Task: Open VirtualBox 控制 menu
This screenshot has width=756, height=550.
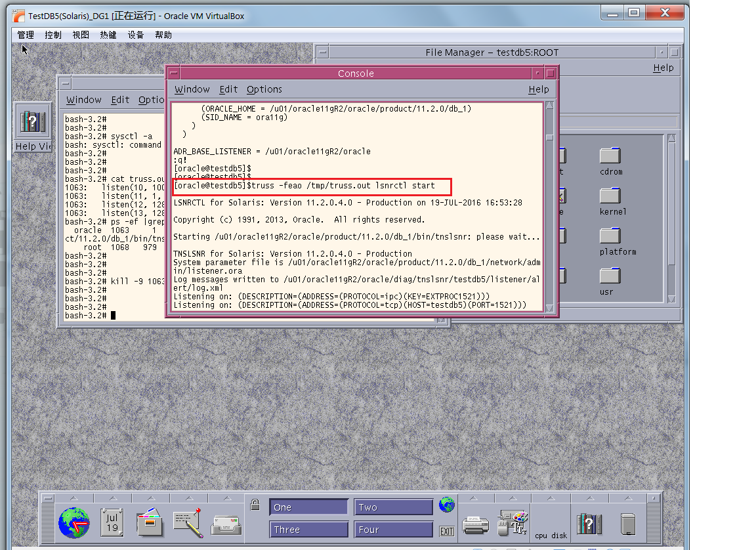Action: click(53, 35)
